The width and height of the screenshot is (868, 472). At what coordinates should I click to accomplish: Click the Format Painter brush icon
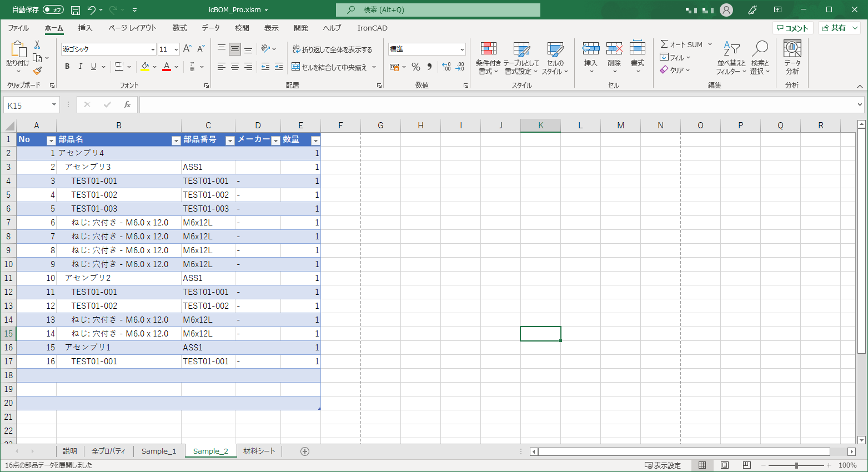tap(37, 71)
